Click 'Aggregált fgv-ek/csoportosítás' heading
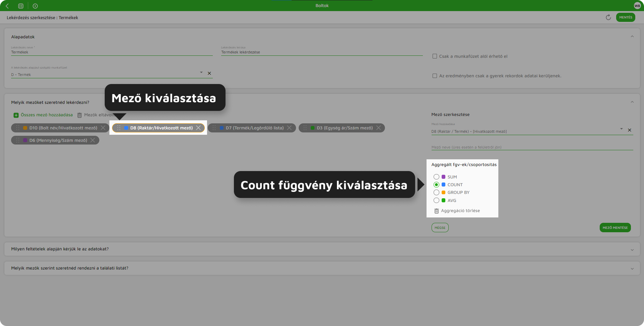This screenshot has width=644, height=326. (x=464, y=165)
